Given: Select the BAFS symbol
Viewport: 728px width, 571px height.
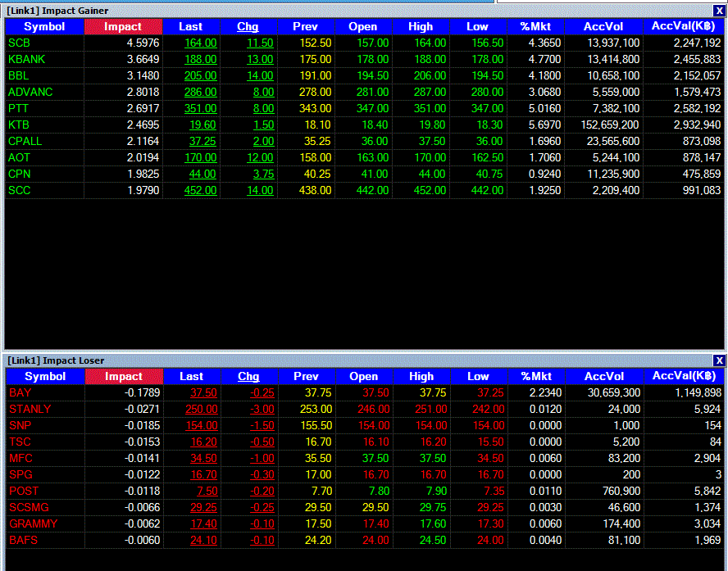Looking at the screenshot, I should (23, 540).
